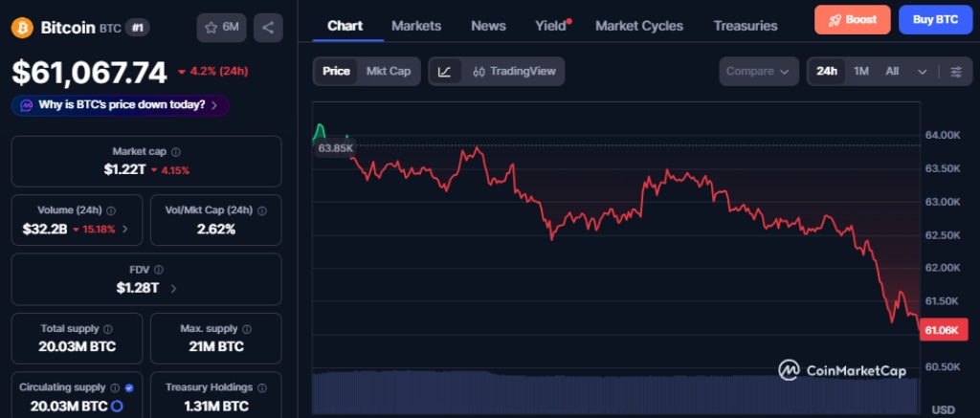This screenshot has width=980, height=418.
Task: Switch to the Mkt Cap toggle
Action: coord(389,71)
